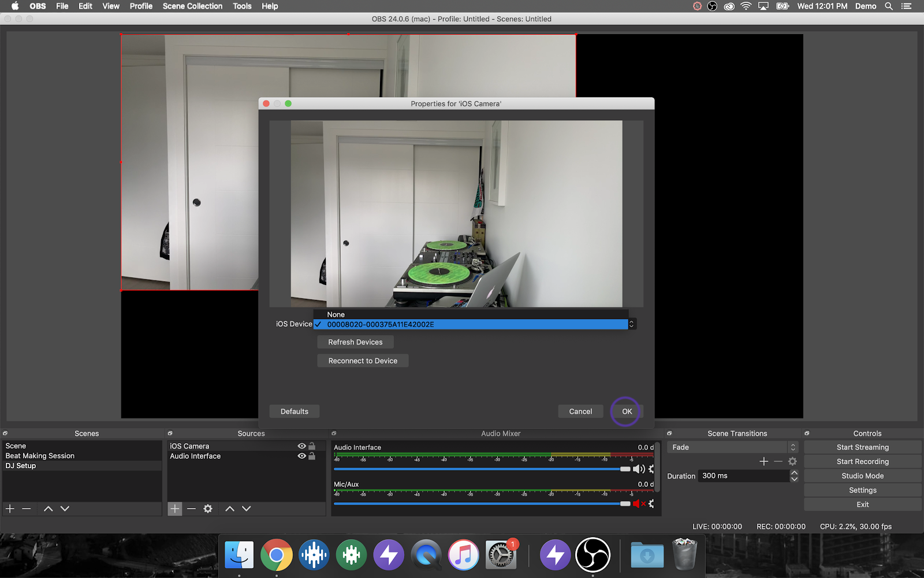Undock the Audio Mixer panel with its float icon
This screenshot has height=578, width=924.
click(x=334, y=433)
